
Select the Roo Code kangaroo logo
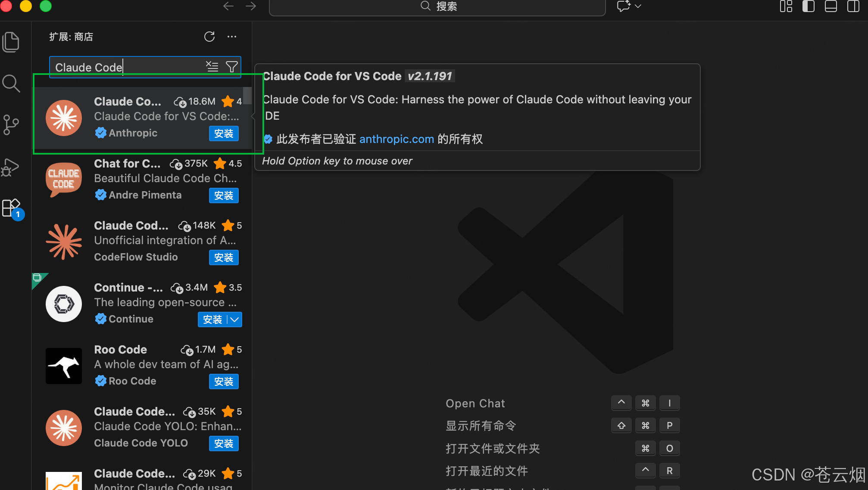point(64,366)
